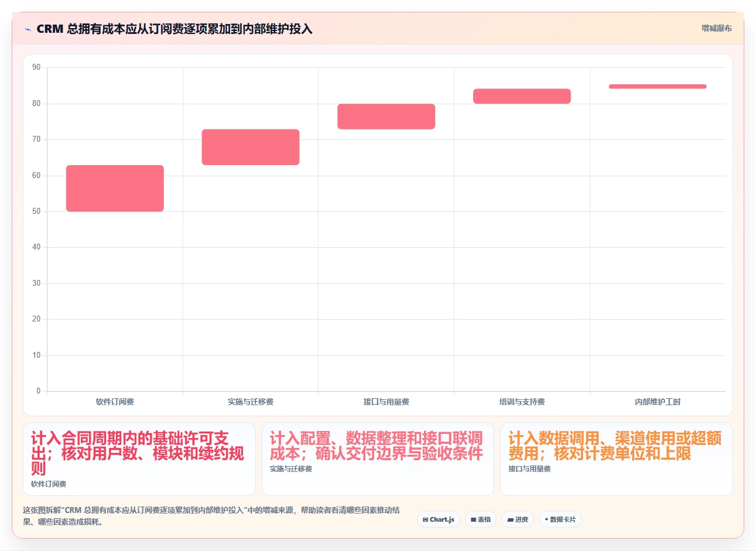The width and height of the screenshot is (756, 551).
Task: Click the 接口与用量费 caption in third card
Action: pos(529,469)
